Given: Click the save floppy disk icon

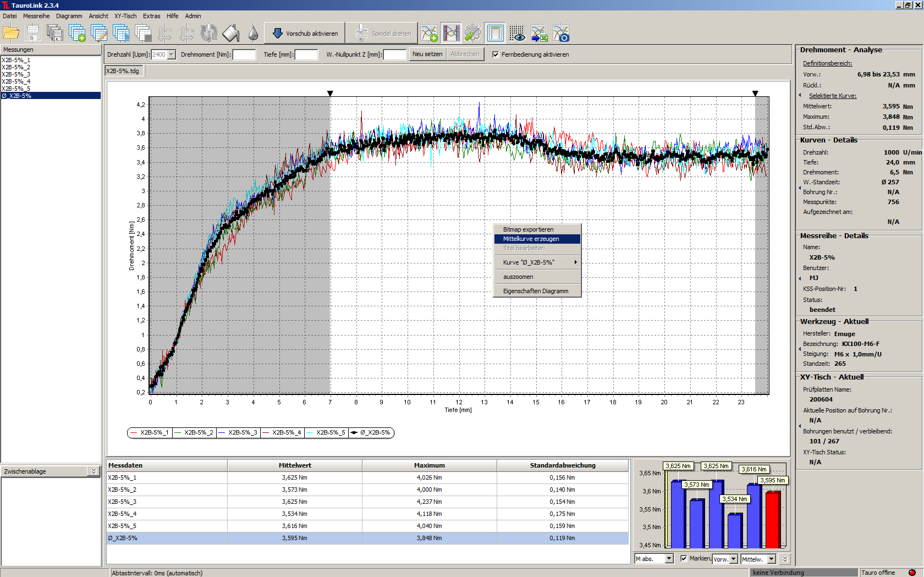Looking at the screenshot, I should 33,34.
